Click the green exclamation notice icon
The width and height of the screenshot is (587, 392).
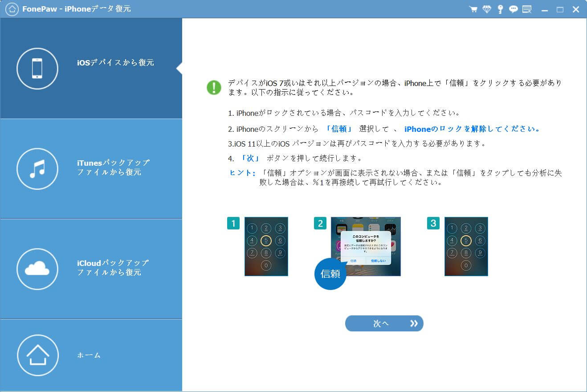(214, 87)
